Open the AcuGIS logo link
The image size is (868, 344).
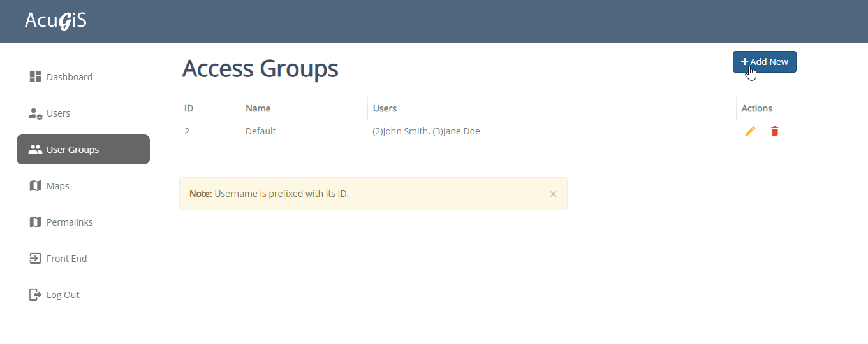[55, 21]
